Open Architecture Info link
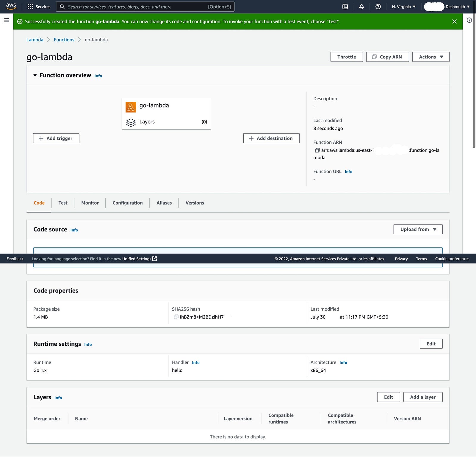The width and height of the screenshot is (476, 466). pos(343,363)
